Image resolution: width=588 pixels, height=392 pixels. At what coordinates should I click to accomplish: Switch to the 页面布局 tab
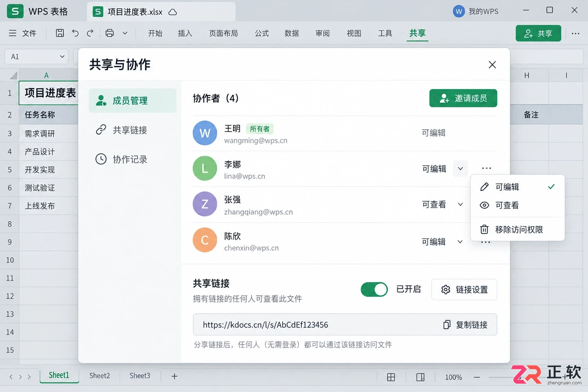[223, 33]
